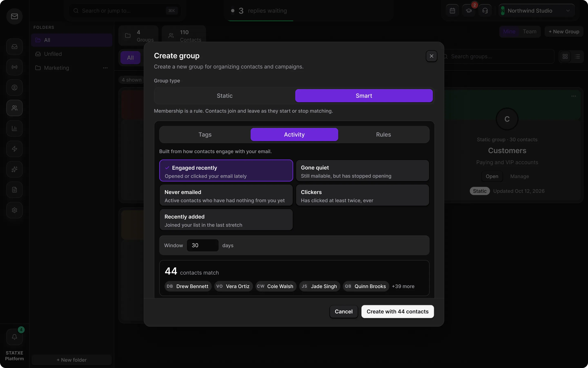The width and height of the screenshot is (588, 368).
Task: Switch to the Tags tab
Action: 205,135
